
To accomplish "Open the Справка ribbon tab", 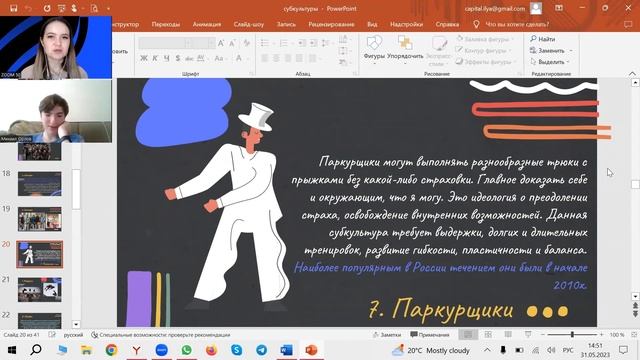I will click(447, 24).
